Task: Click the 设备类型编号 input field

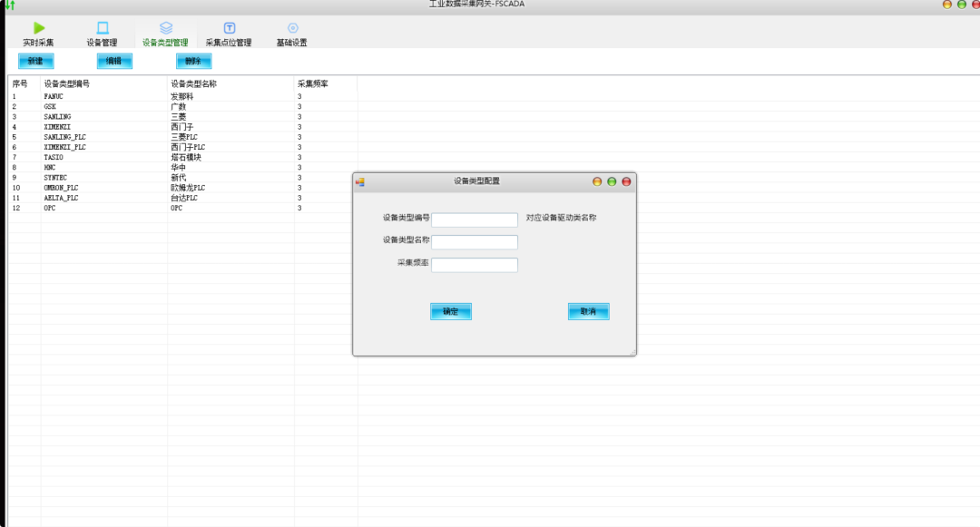Action: click(x=474, y=219)
